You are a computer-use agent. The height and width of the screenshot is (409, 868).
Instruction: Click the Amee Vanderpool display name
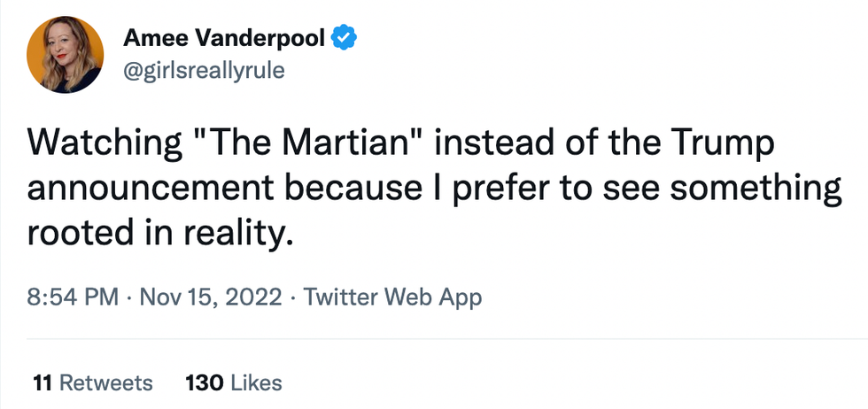[225, 38]
